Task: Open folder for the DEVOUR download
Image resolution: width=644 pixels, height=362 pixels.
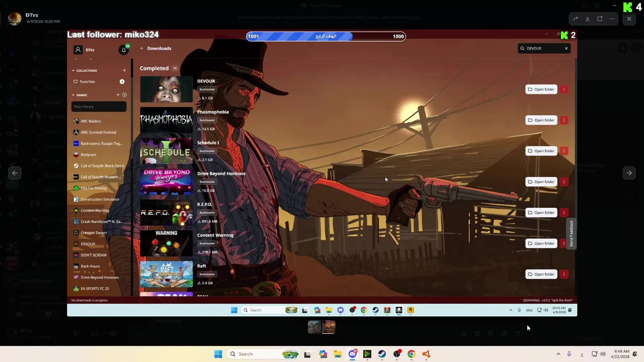Action: pyautogui.click(x=541, y=89)
